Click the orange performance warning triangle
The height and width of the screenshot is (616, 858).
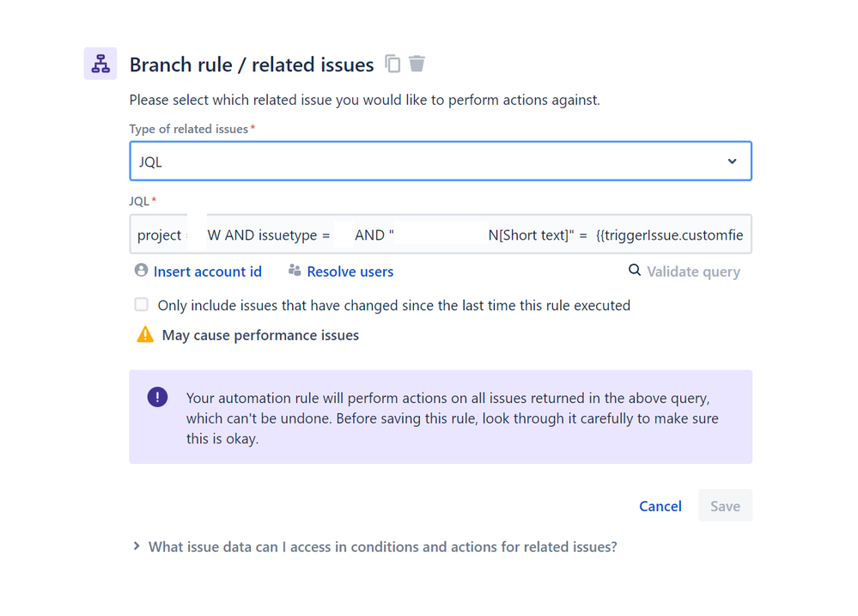tap(145, 335)
